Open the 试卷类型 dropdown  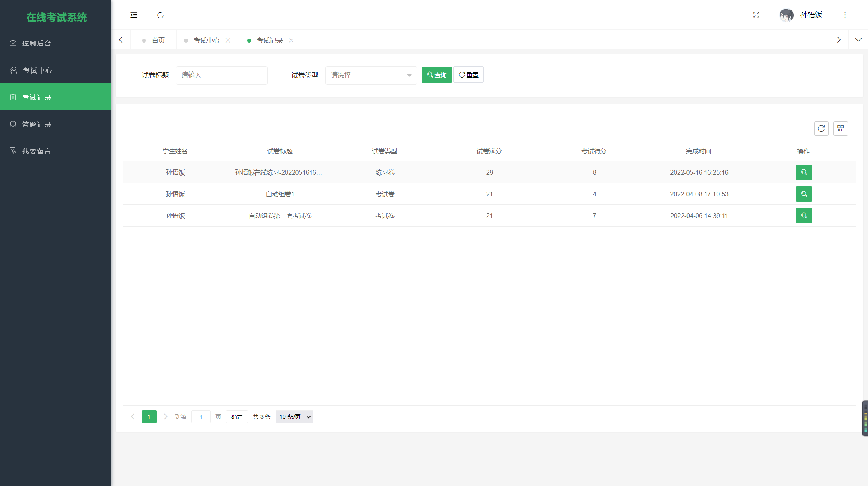tap(370, 75)
